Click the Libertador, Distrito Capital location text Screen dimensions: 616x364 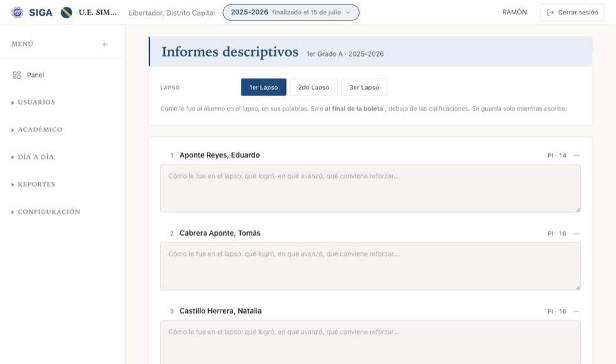pos(172,13)
